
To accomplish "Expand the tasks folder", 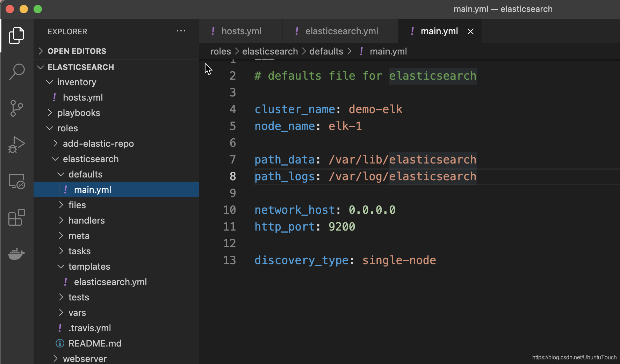I will (x=61, y=251).
